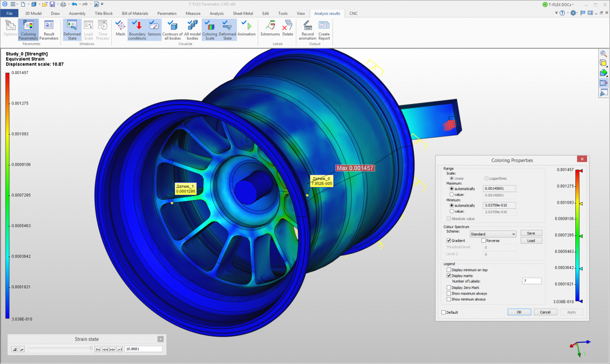Toggle All model bodies display
This screenshot has width=610, height=364.
coord(192,29)
